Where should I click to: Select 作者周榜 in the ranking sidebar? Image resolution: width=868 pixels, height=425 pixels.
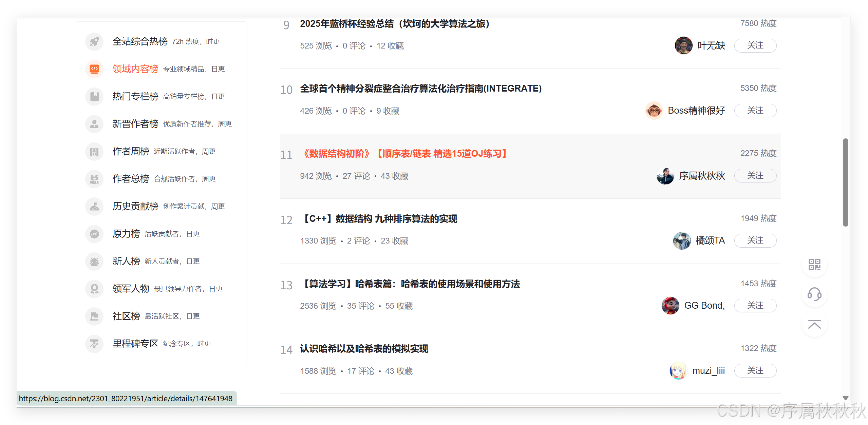point(131,151)
